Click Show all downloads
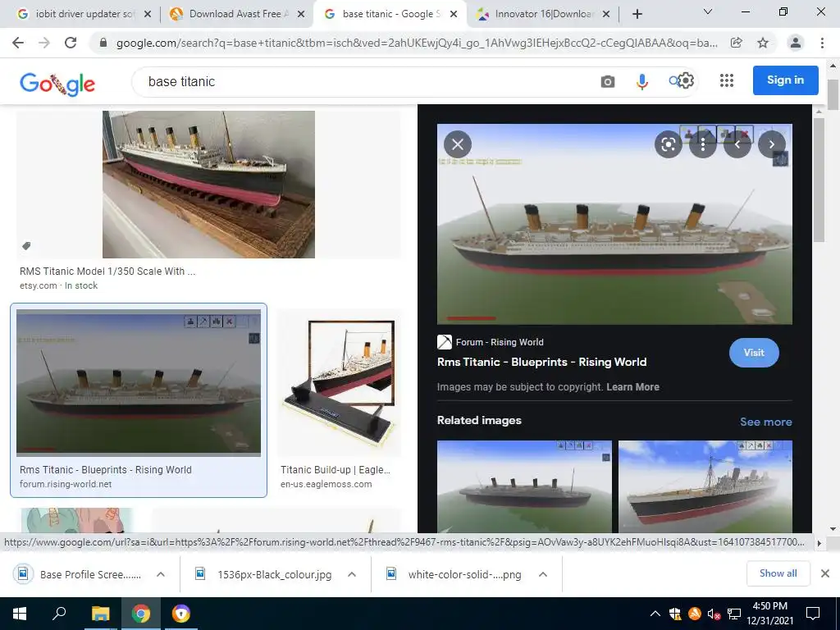The height and width of the screenshot is (630, 840). (x=778, y=573)
